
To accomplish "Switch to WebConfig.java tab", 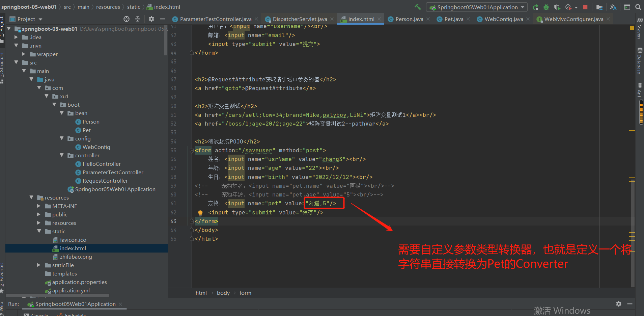I will coord(503,19).
